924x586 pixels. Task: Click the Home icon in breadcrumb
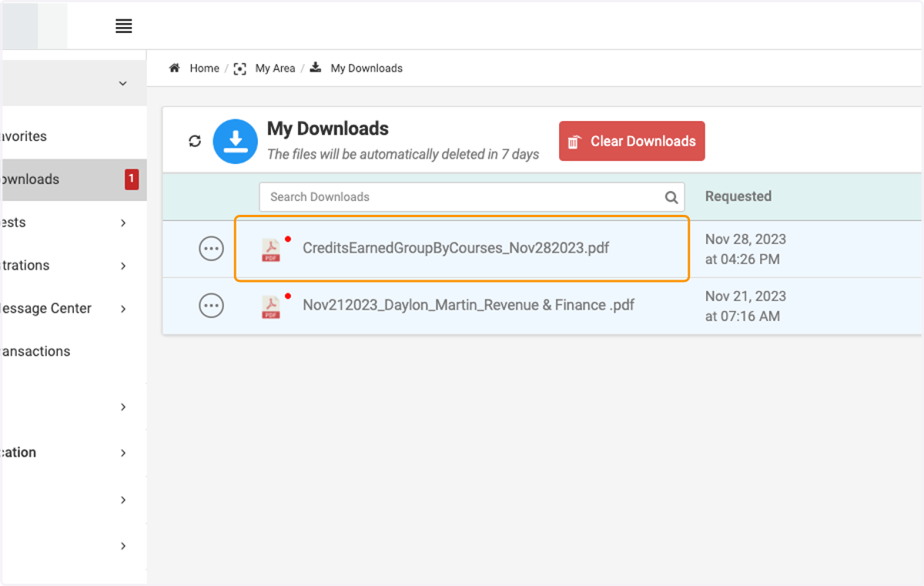(174, 68)
